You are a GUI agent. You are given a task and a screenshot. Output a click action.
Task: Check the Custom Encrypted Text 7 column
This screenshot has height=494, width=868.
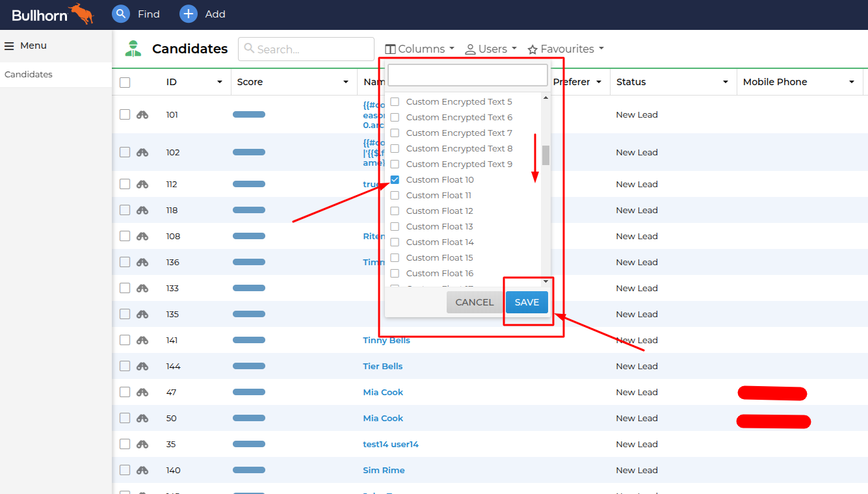pos(394,133)
